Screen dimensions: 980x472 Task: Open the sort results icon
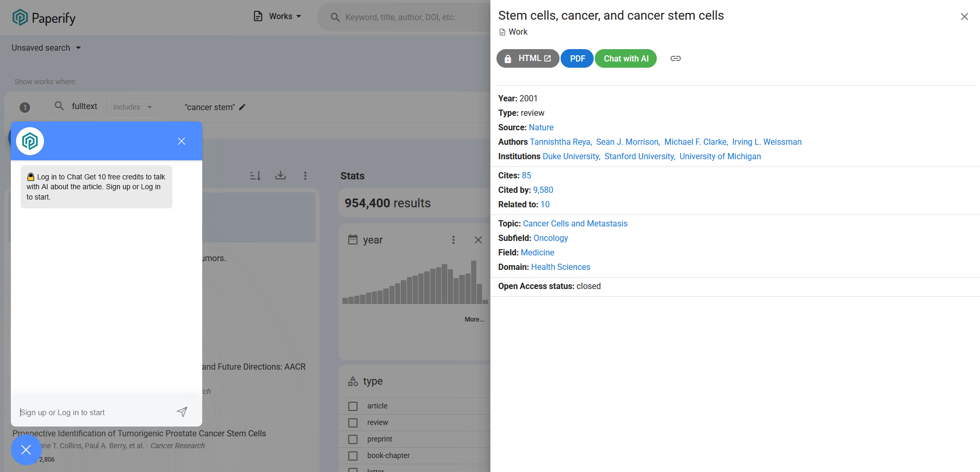click(x=255, y=176)
